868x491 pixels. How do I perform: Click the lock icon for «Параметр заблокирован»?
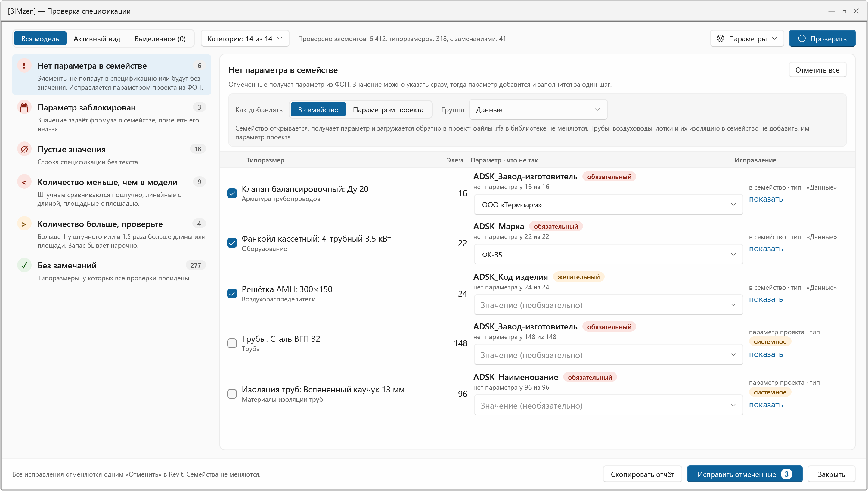24,107
